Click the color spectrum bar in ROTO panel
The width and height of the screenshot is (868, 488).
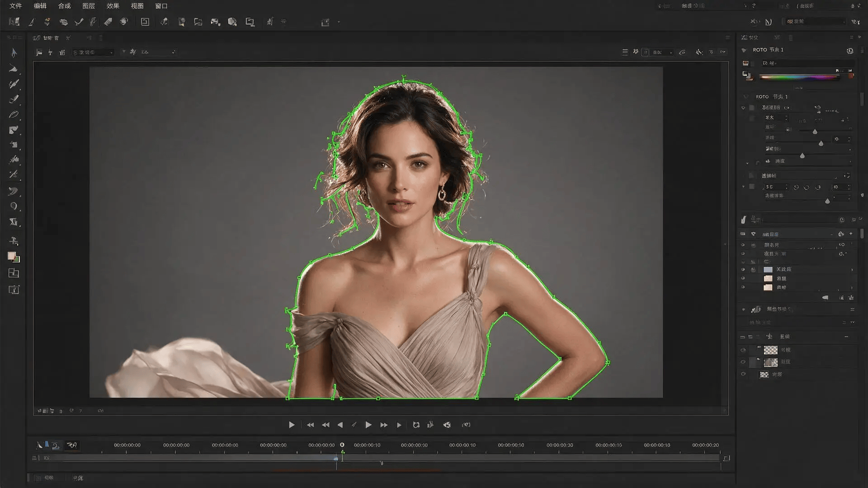tap(799, 77)
